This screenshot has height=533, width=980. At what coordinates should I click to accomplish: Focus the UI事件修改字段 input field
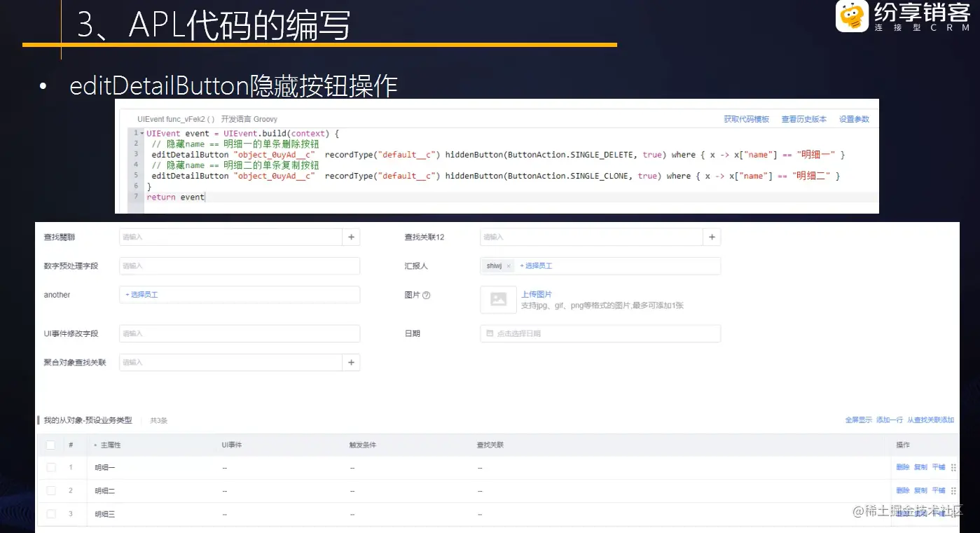click(240, 333)
